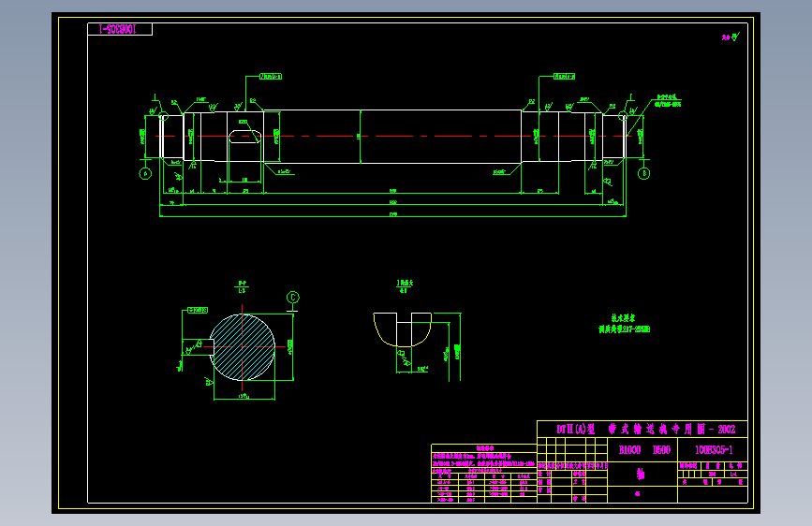Click datum circle B below the shaft's right end
This screenshot has height=526, width=812.
[x=643, y=173]
